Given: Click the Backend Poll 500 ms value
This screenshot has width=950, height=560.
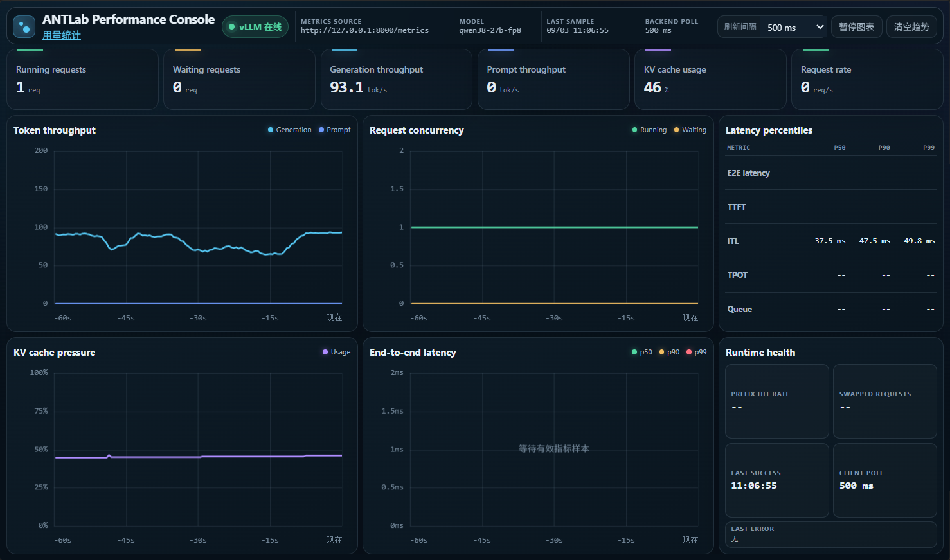Looking at the screenshot, I should [658, 30].
